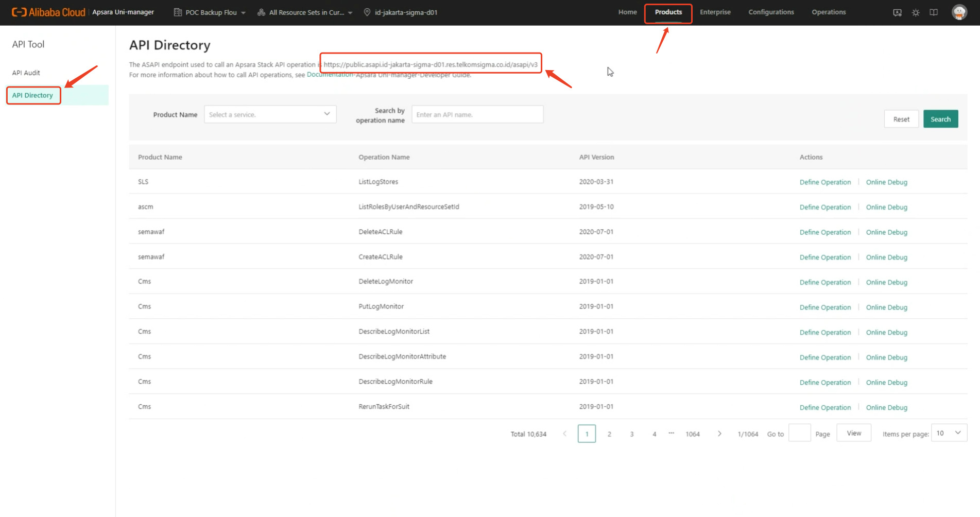The image size is (980, 517).
Task: Click Define Operation for DescribeLogMonitorList
Action: point(825,332)
